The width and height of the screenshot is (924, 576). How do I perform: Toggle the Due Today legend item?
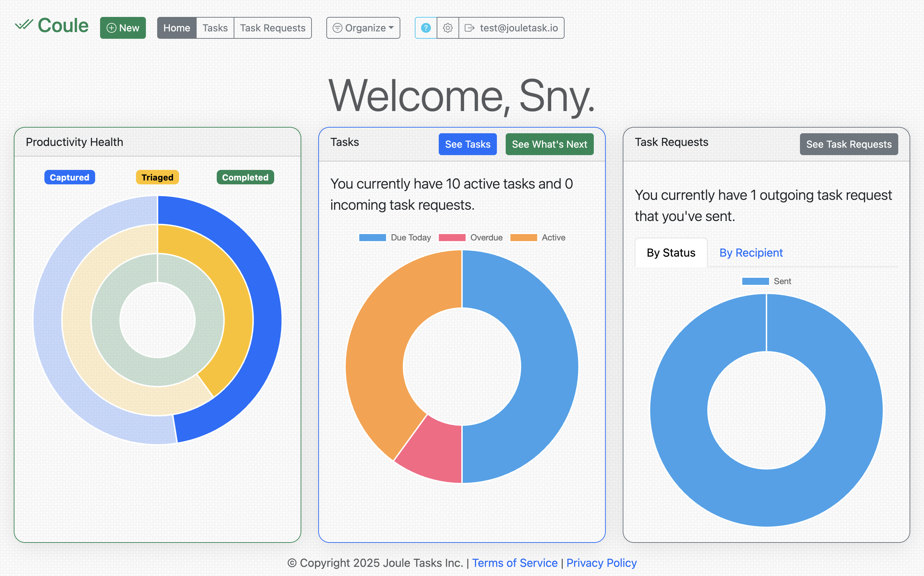395,238
